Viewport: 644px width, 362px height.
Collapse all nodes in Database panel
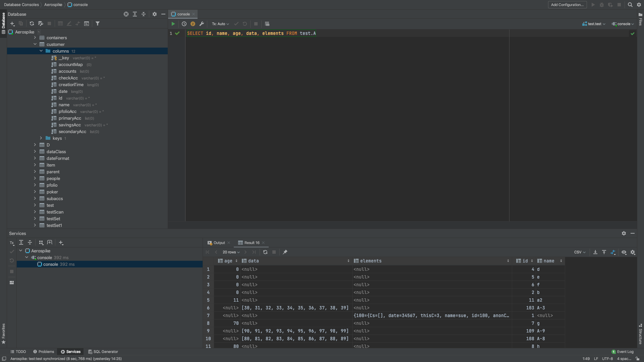[144, 14]
